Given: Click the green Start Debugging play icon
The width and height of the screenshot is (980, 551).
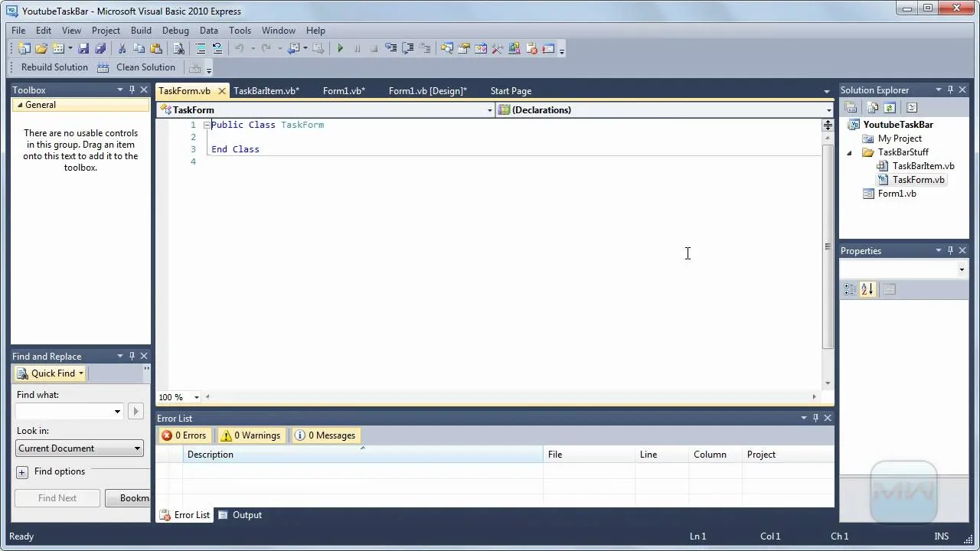Looking at the screenshot, I should click(340, 48).
